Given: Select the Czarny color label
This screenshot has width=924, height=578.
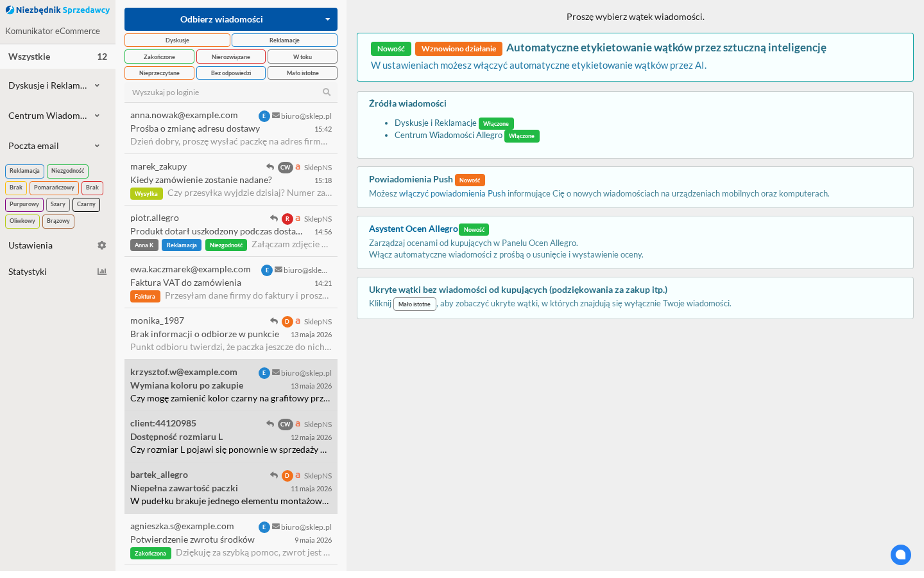Looking at the screenshot, I should pos(86,205).
